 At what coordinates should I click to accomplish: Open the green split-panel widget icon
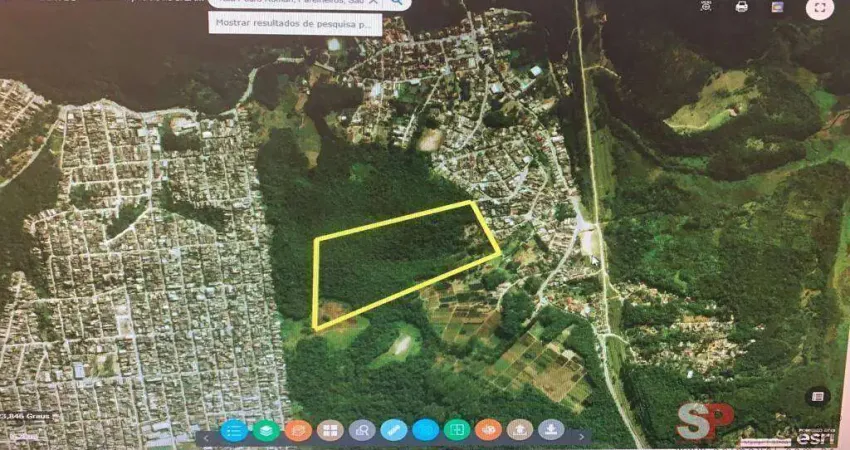click(457, 430)
